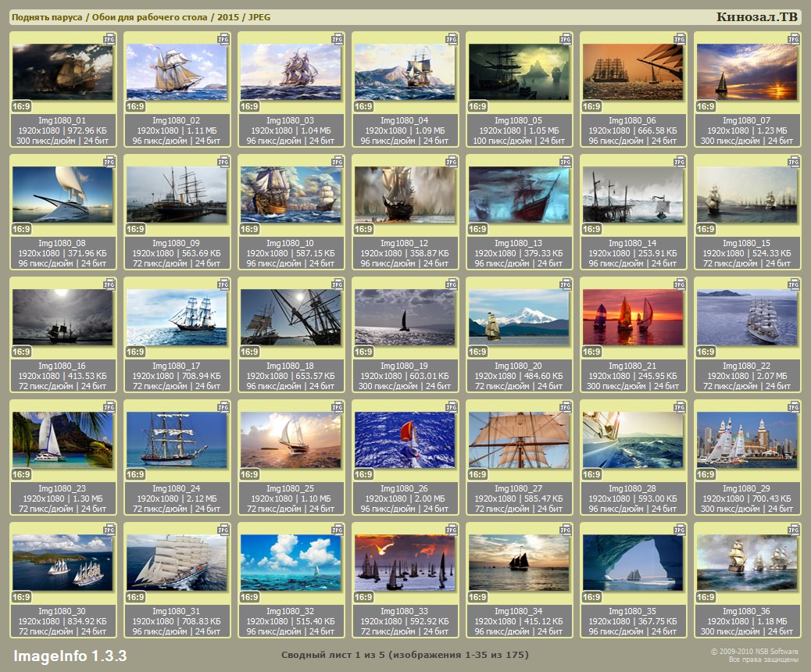Open the Img1080_29 city harbor thumbnail
Image resolution: width=811 pixels, height=672 pixels.
click(x=747, y=440)
